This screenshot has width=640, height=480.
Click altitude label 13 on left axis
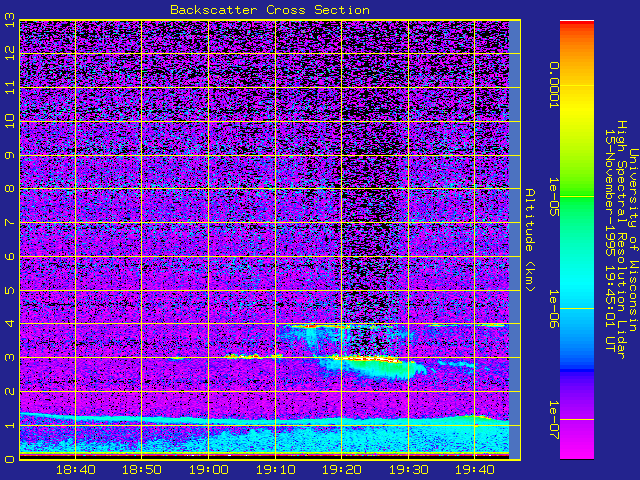pyautogui.click(x=10, y=22)
